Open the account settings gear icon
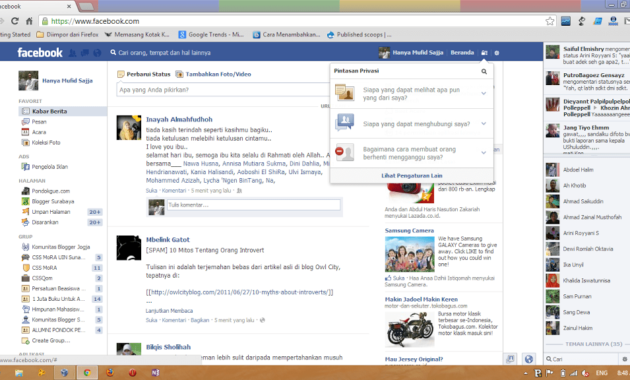630x380 pixels. pyautogui.click(x=497, y=53)
